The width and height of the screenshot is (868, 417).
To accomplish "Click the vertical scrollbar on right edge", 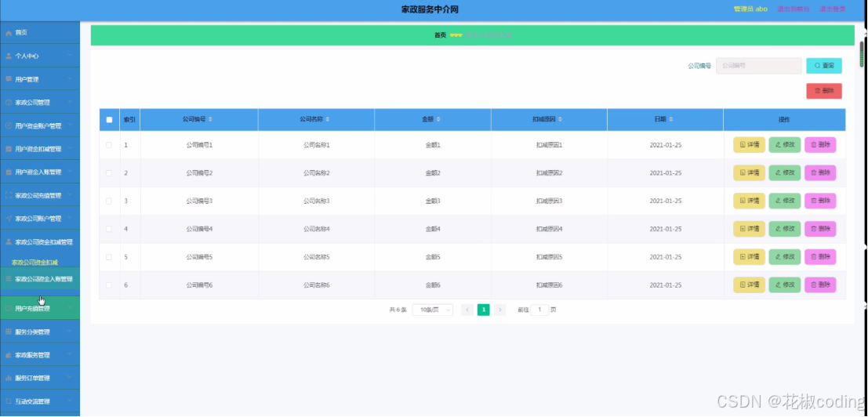I will coord(862,54).
